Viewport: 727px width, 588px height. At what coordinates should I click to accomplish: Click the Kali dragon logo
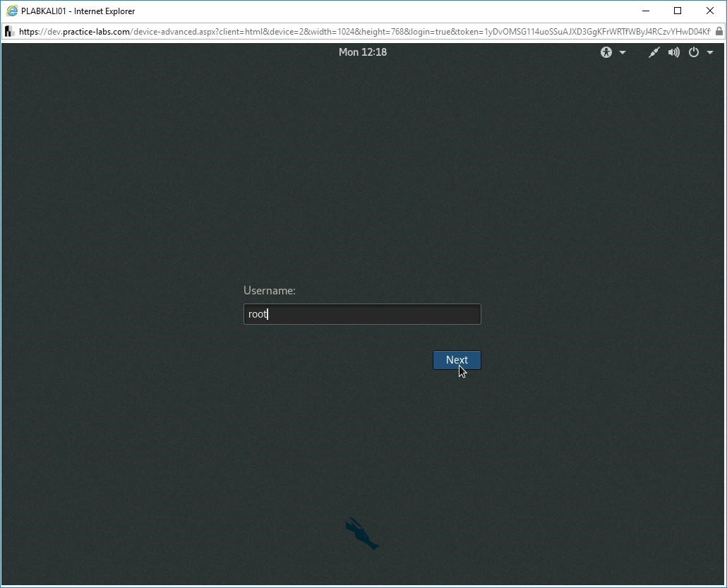[x=361, y=534]
